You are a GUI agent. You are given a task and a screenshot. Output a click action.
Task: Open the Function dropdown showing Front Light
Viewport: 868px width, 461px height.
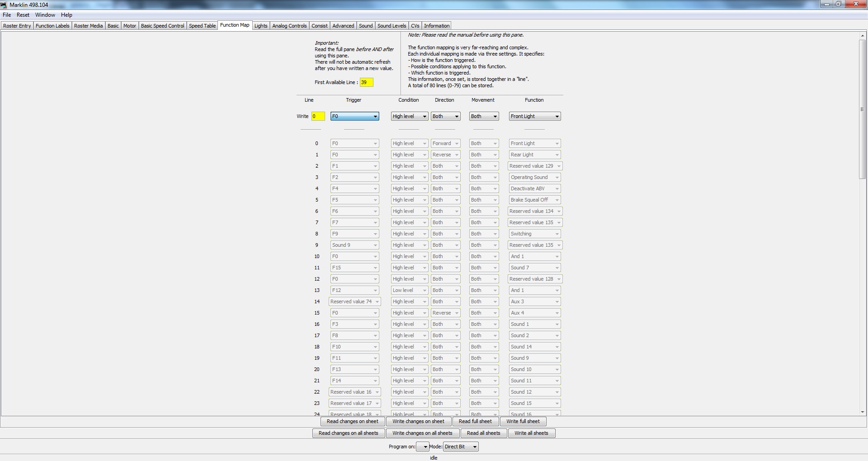pos(534,116)
